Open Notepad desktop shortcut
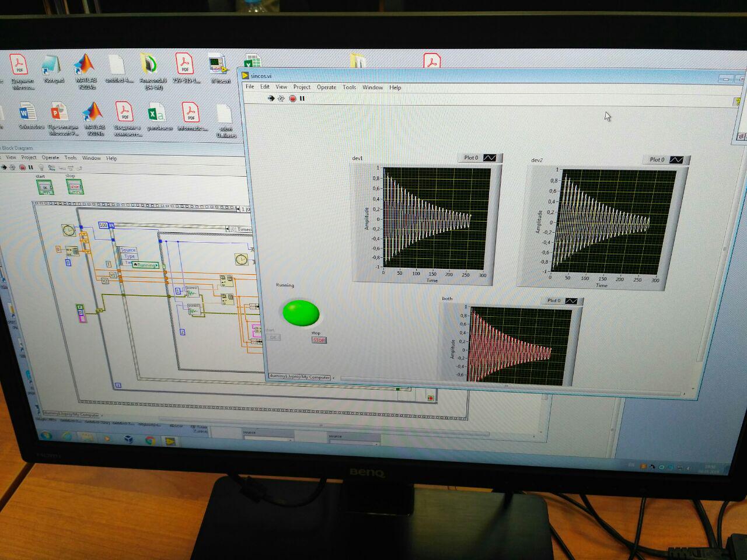This screenshot has height=560, width=747. coord(53,69)
